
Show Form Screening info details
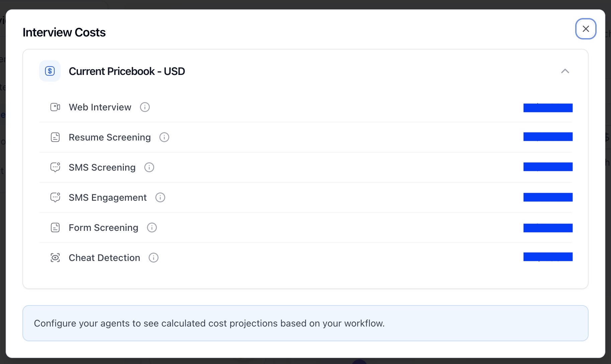tap(152, 227)
